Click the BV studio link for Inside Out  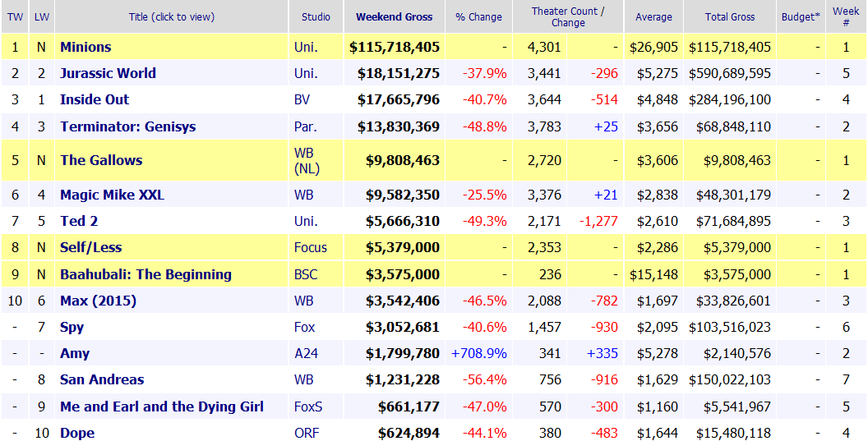coord(302,99)
